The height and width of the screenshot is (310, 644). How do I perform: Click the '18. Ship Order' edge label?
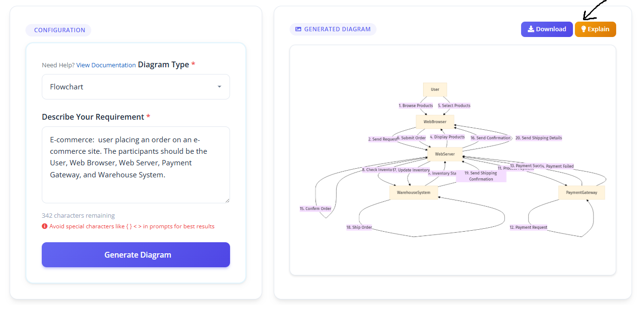coord(359,227)
